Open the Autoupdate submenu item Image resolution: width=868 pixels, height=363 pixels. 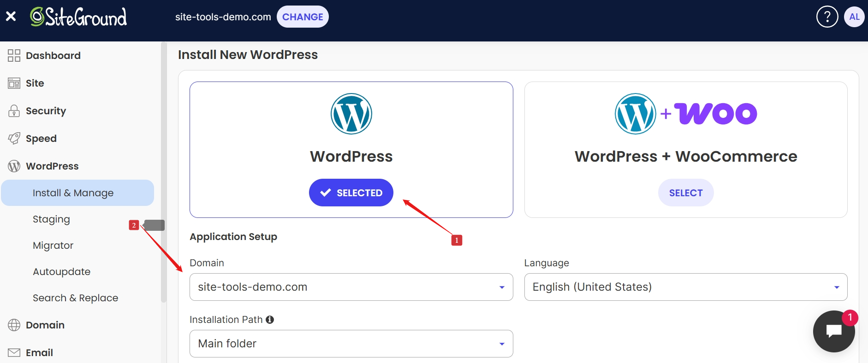point(61,272)
